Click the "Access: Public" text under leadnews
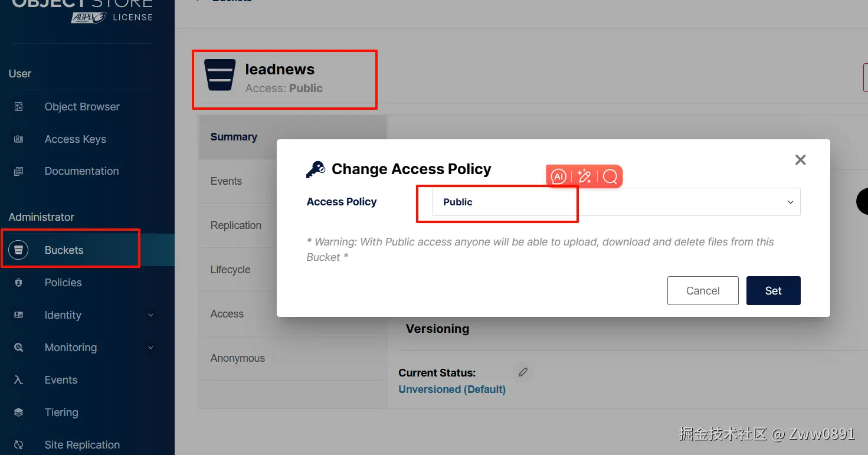The image size is (868, 455). tap(284, 89)
